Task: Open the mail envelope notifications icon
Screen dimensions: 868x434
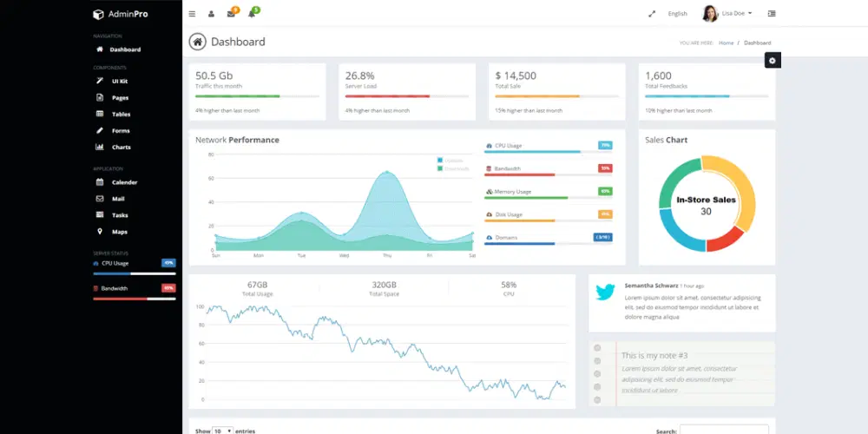Action: point(231,14)
